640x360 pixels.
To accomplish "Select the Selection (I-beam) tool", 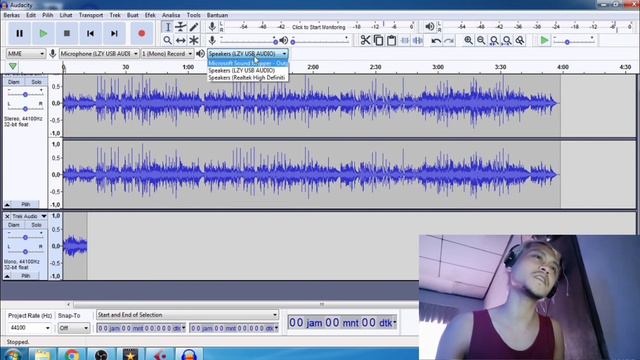I will [x=167, y=27].
